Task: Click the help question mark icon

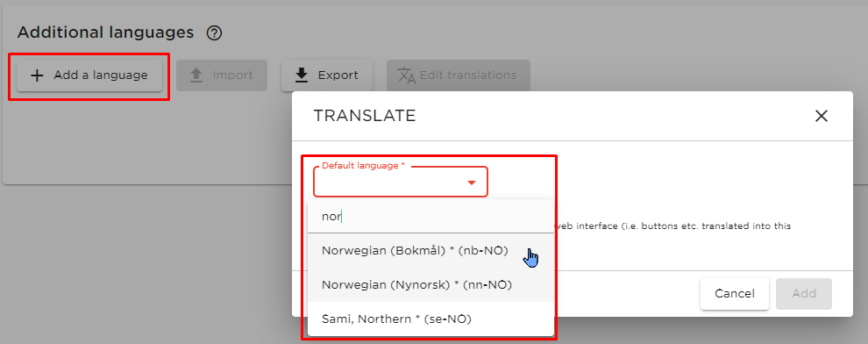Action: point(214,33)
